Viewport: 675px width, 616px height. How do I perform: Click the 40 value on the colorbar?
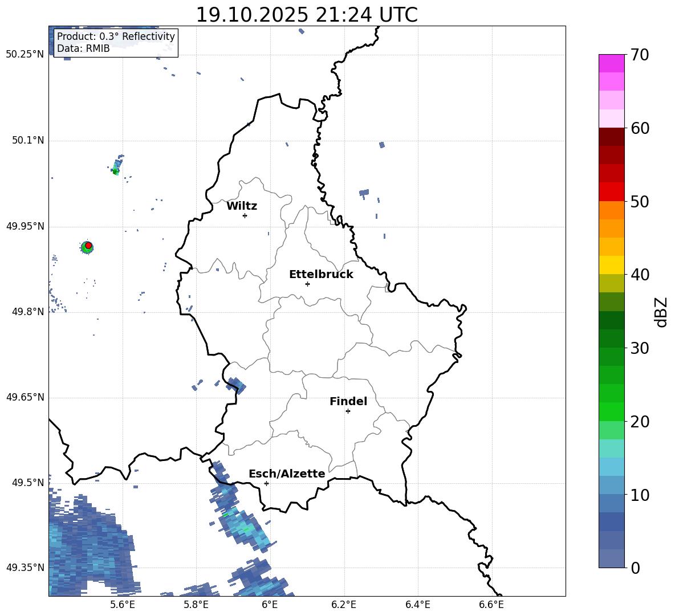click(640, 275)
